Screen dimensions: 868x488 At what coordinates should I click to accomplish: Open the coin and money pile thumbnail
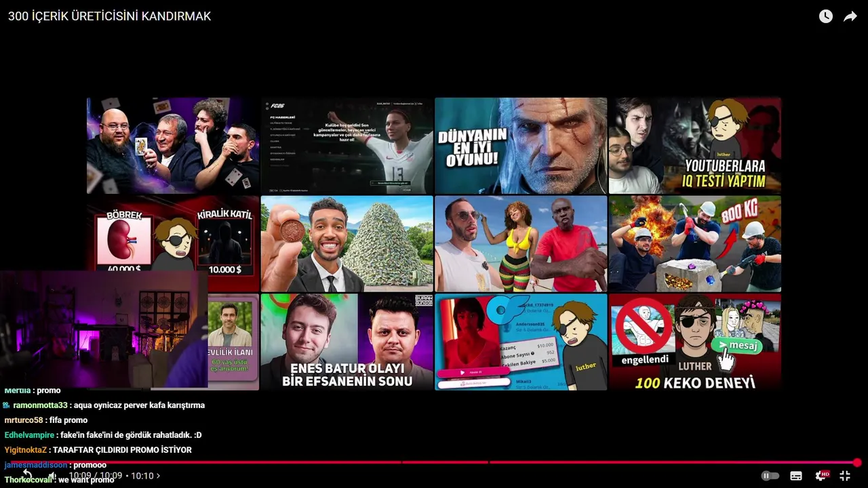click(x=347, y=244)
